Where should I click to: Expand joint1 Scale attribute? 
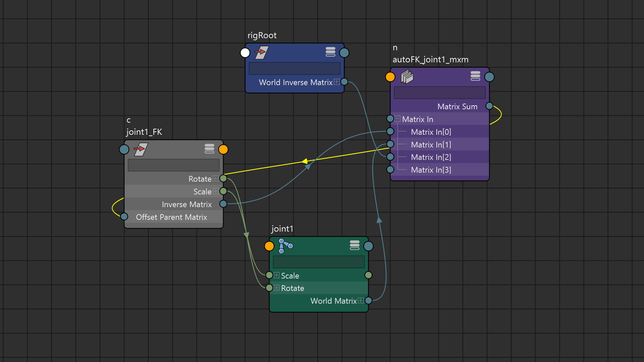pos(276,275)
